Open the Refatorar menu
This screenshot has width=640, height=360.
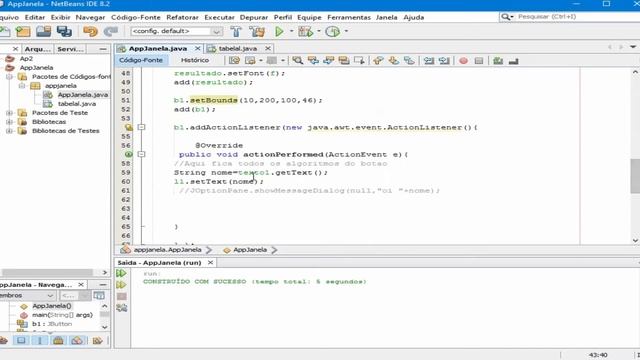point(182,17)
